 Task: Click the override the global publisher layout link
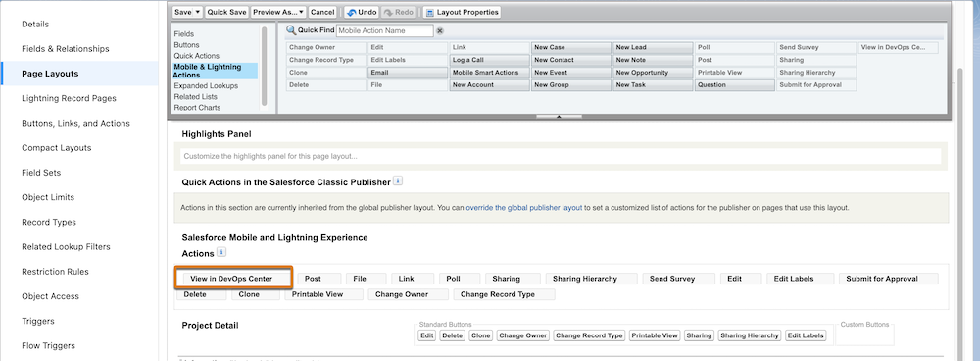pyautogui.click(x=523, y=208)
